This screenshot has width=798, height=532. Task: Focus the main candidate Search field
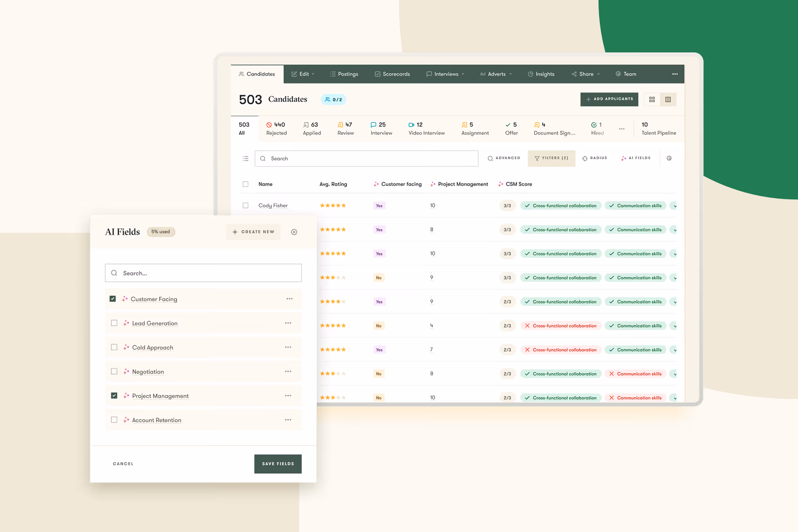tap(366, 158)
